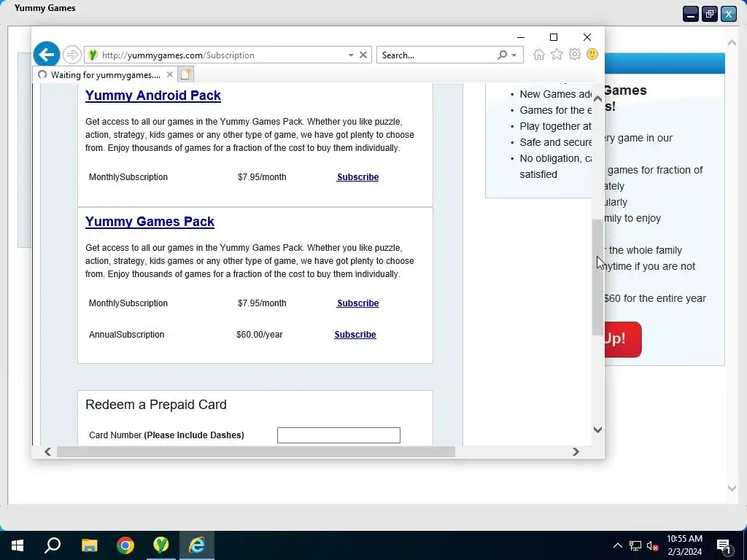Click '$60 for the entire year' text
This screenshot has height=560, width=747.
click(x=655, y=298)
